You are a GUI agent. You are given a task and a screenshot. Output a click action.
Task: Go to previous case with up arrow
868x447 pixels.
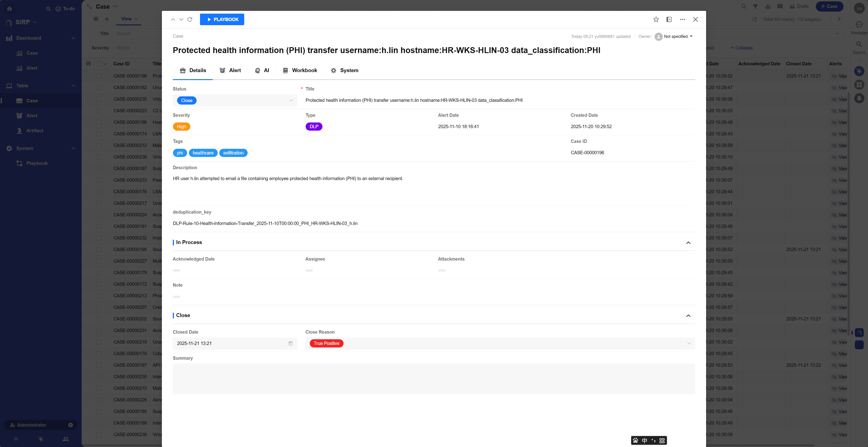click(173, 20)
